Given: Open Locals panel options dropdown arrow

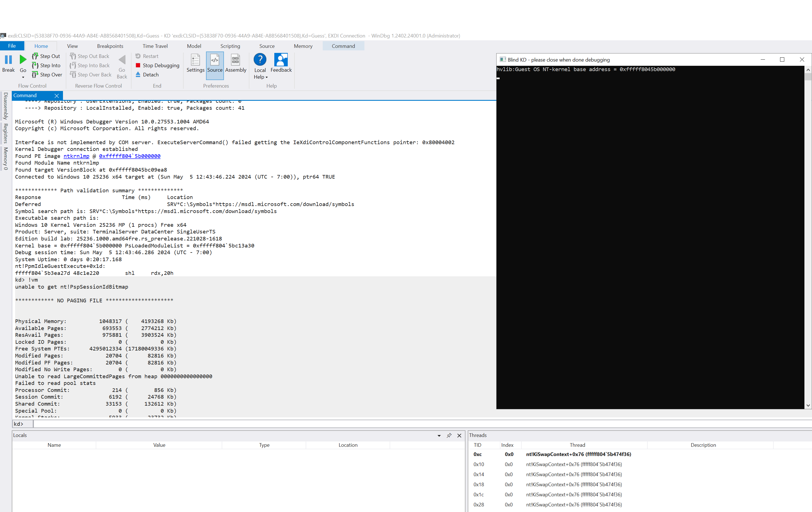Looking at the screenshot, I should pyautogui.click(x=439, y=435).
